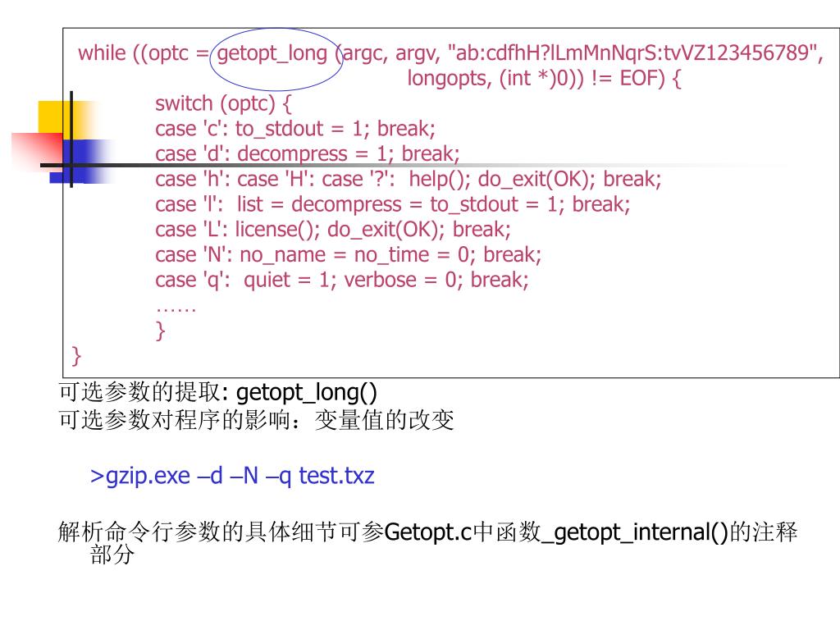Click the case 'c' to_stdout line
Viewport: 840px width, 630px height.
(x=295, y=129)
